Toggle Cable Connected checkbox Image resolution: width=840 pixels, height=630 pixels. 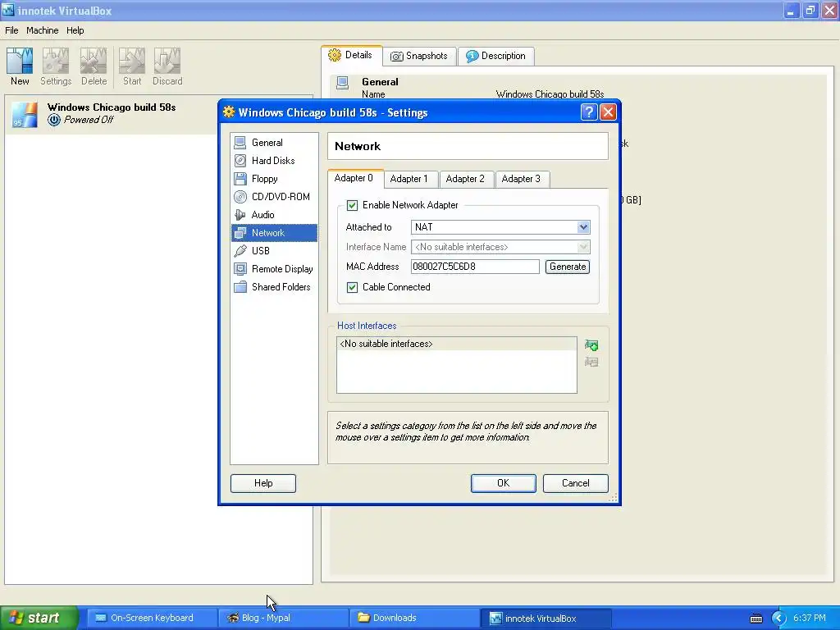point(352,287)
